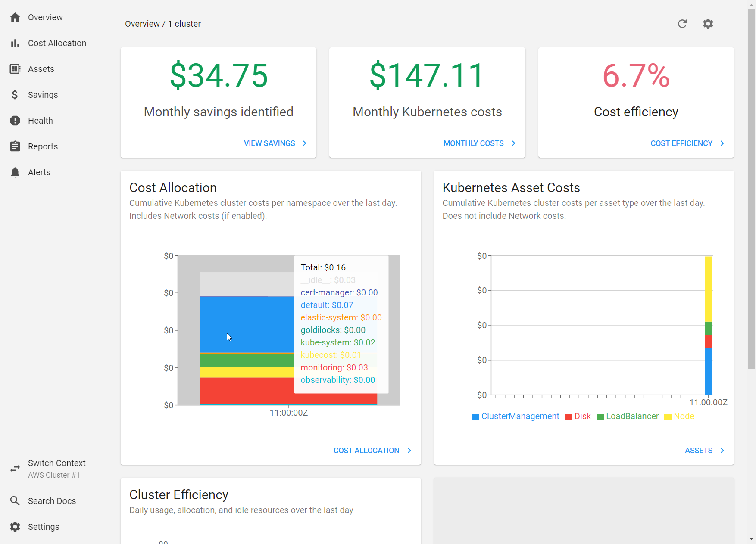Open Search Docs
756x544 pixels.
tap(52, 501)
